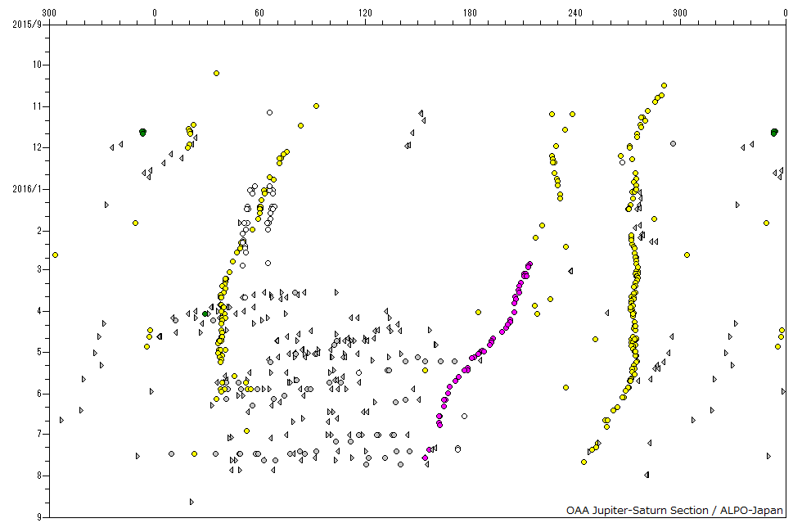Select the white circle near longitude 180 below month 6
Viewport: 802px width, 532px height.
pos(465,417)
